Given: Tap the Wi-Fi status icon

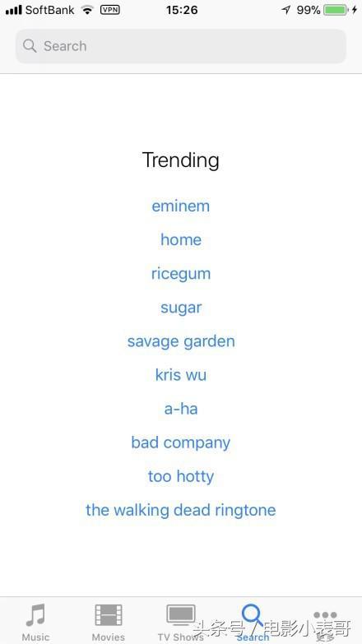Looking at the screenshot, I should [x=87, y=10].
